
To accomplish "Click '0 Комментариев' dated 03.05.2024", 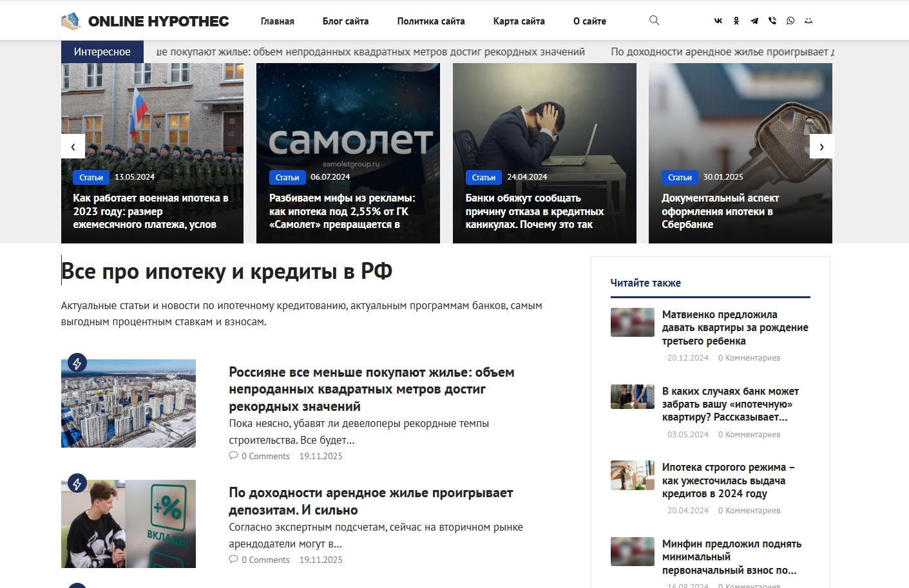I will [x=749, y=435].
